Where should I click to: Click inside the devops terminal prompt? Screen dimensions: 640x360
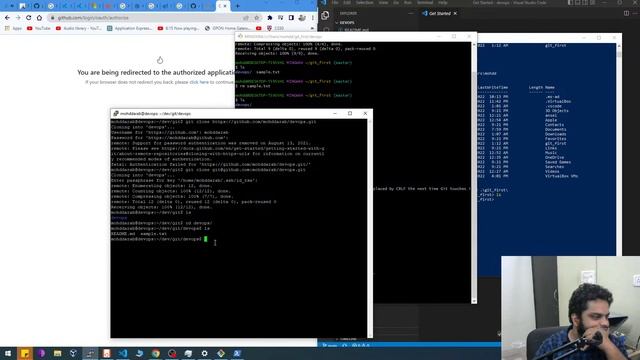[x=206, y=239]
